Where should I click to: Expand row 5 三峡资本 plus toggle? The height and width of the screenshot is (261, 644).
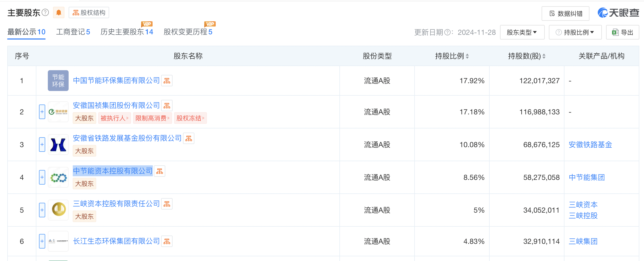coord(42,210)
